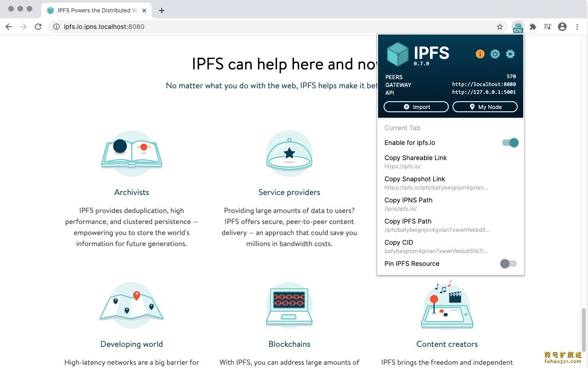The image size is (588, 368).
Task: View site information icon in address bar
Action: [57, 27]
